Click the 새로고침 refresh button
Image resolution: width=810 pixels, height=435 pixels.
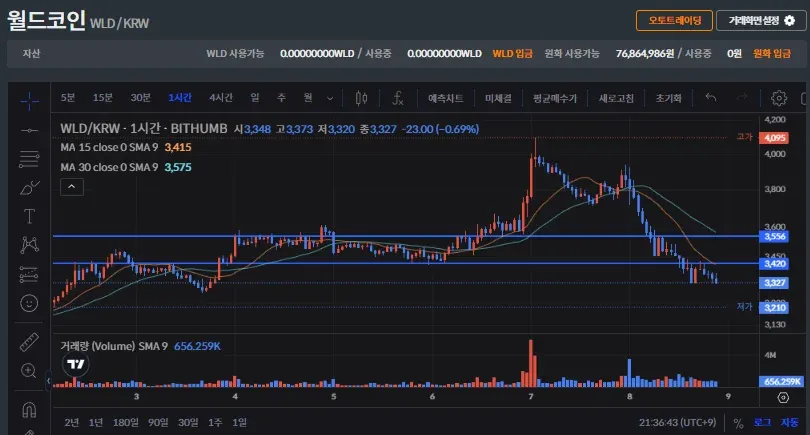(616, 98)
